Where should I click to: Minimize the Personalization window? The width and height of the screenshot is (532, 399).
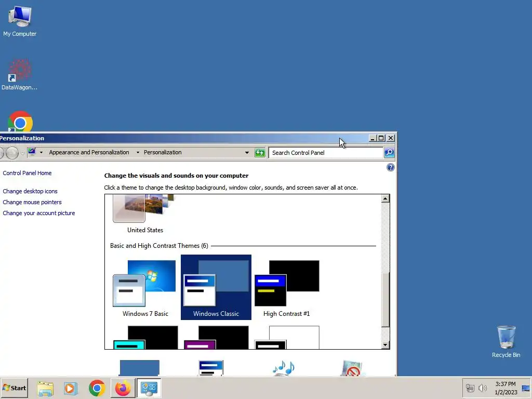[x=372, y=138]
